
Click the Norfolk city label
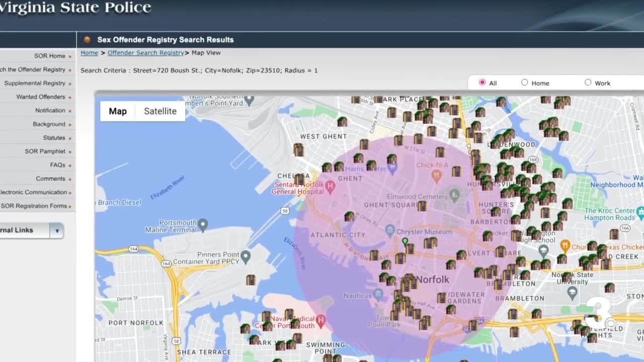[433, 280]
